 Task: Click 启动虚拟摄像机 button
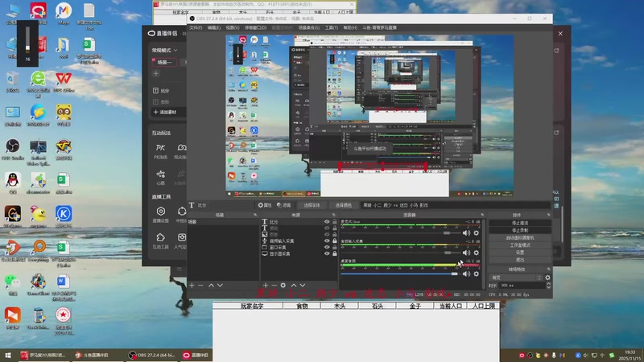520,237
